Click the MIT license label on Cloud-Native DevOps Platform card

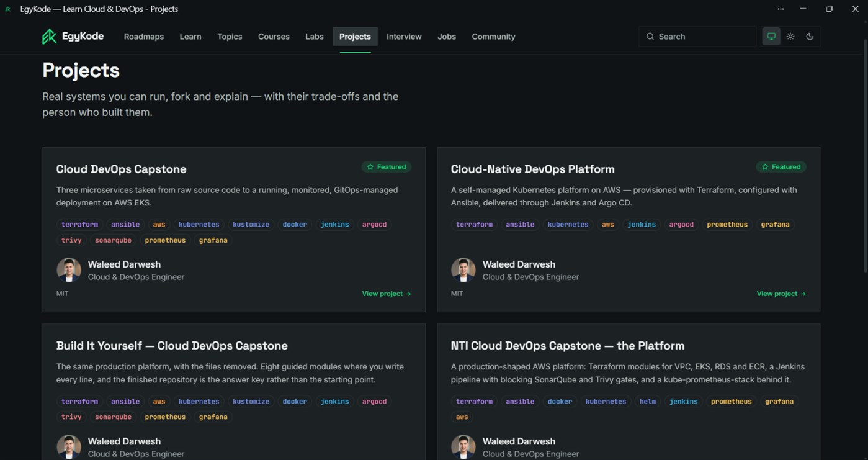tap(457, 294)
